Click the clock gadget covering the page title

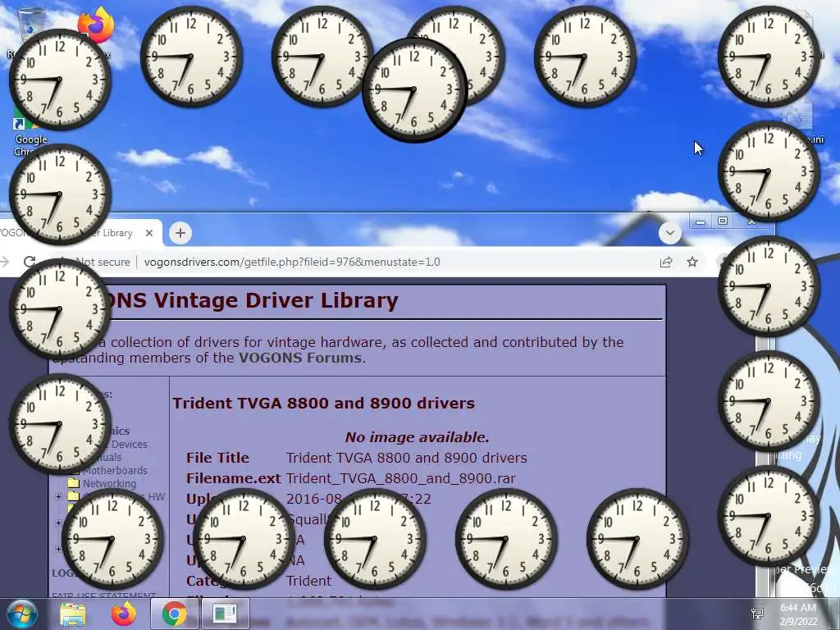[x=60, y=309]
